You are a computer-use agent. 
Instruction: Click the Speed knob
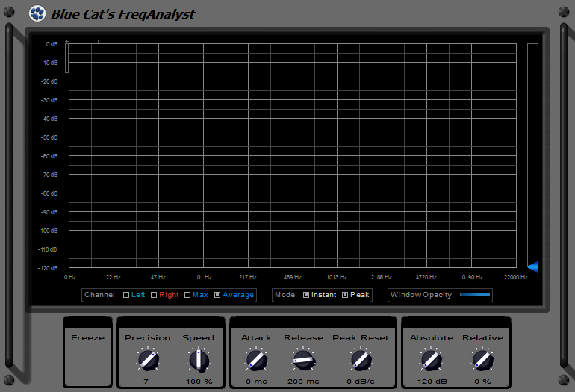coord(199,360)
